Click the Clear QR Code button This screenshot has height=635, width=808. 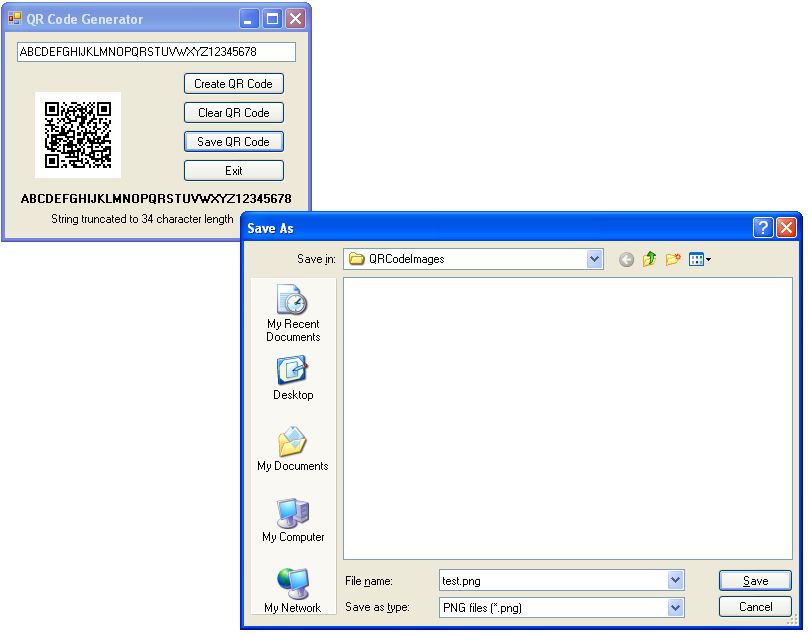point(233,112)
